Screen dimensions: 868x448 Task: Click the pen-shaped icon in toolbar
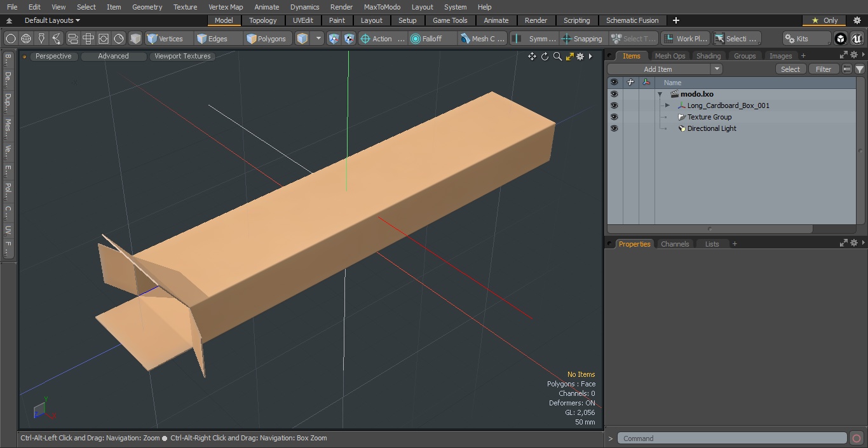(x=41, y=39)
